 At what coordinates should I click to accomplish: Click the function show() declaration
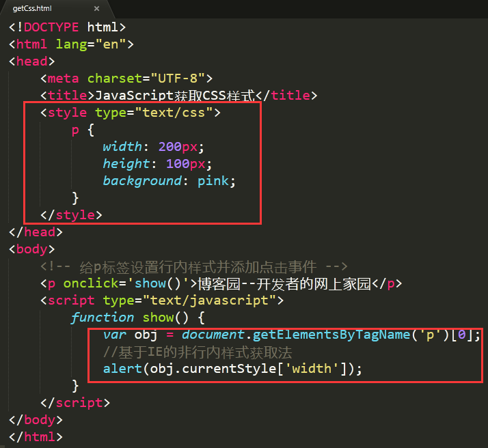pyautogui.click(x=138, y=318)
